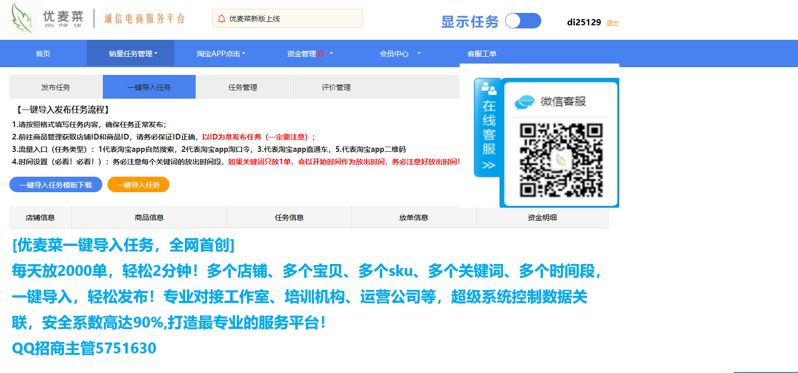The height and width of the screenshot is (373, 798).
Task: Click the 店铺信息 column header
Action: point(40,217)
